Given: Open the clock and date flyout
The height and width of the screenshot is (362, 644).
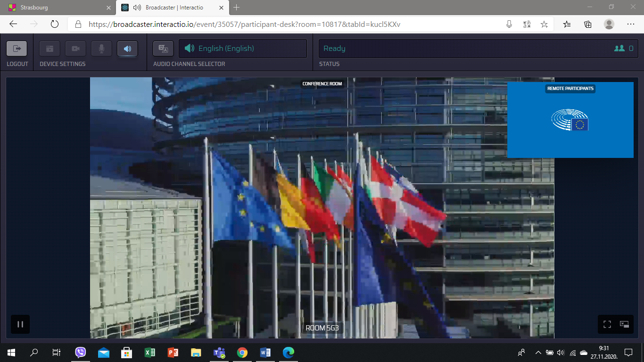Looking at the screenshot, I should click(x=603, y=352).
